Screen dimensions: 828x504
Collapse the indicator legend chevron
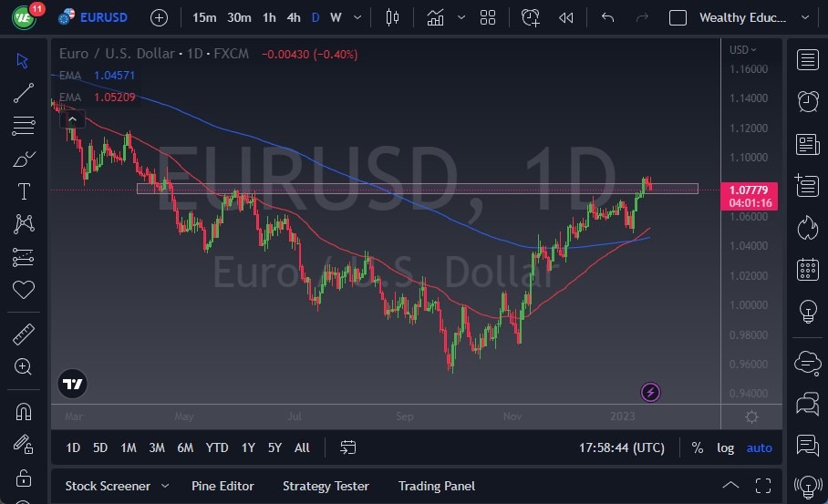tap(72, 119)
